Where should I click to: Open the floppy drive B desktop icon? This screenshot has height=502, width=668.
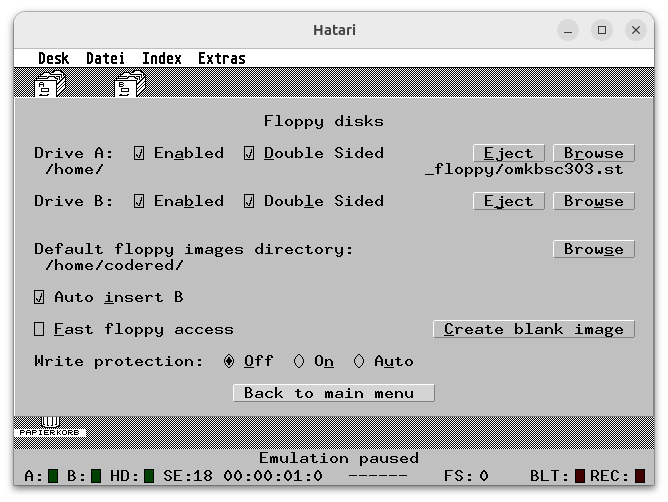click(x=130, y=84)
